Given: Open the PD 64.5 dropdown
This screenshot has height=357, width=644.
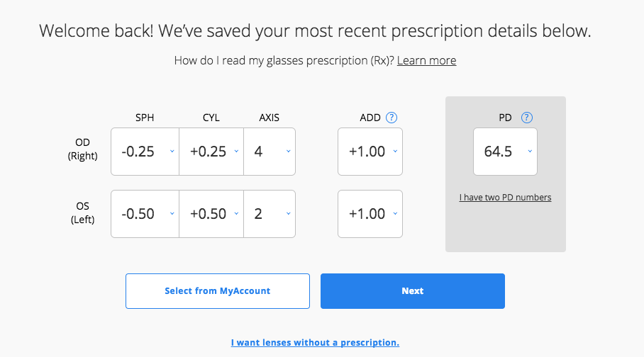Looking at the screenshot, I should 505,152.
